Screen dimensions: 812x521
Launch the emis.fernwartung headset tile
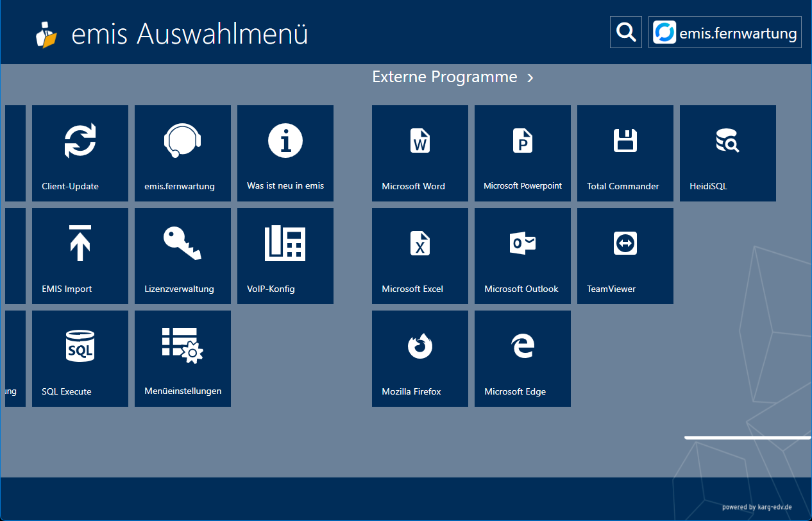click(183, 153)
